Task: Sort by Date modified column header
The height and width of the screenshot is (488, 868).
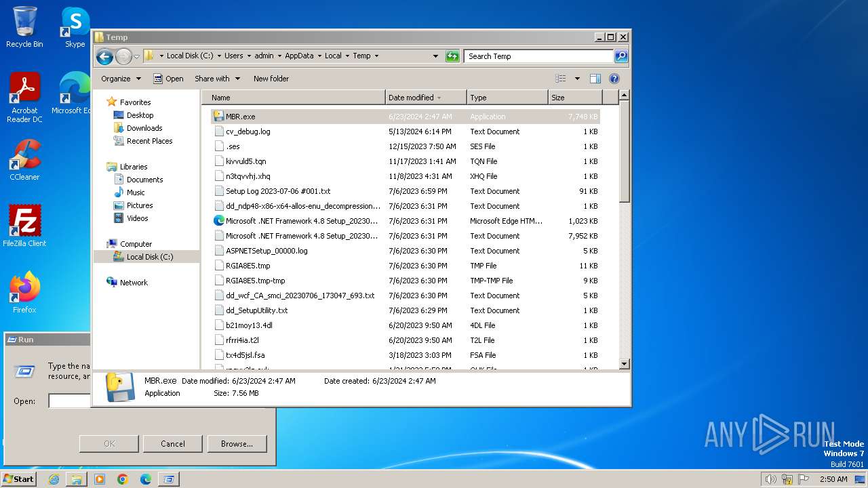Action: [x=426, y=98]
